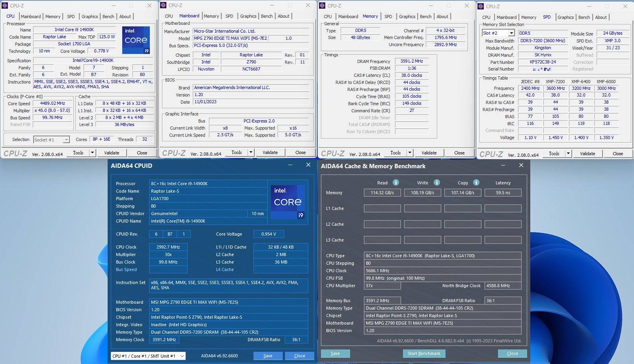The width and height of the screenshot is (634, 364).
Task: Open the Socket #1 selection dropdown
Action: coord(66,139)
